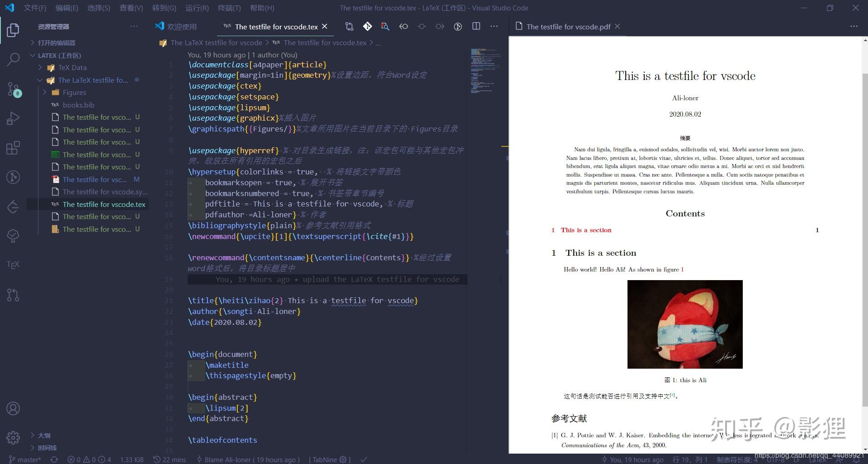The image size is (868, 464).
Task: Click the Git Graph toolbar icon
Action: point(367,26)
